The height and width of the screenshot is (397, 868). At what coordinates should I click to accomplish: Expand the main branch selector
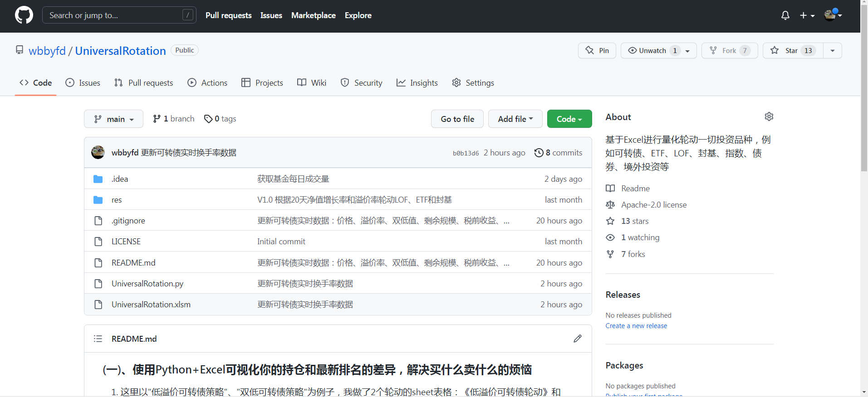click(113, 119)
